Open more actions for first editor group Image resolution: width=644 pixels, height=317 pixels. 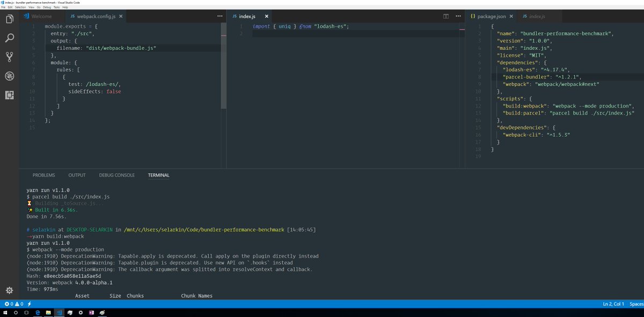219,17
